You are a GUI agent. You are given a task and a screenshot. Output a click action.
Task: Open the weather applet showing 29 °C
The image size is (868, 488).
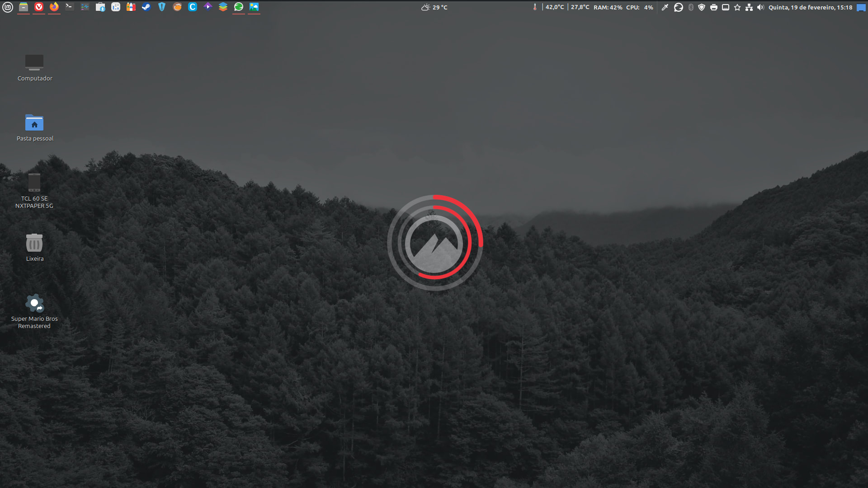tap(434, 7)
